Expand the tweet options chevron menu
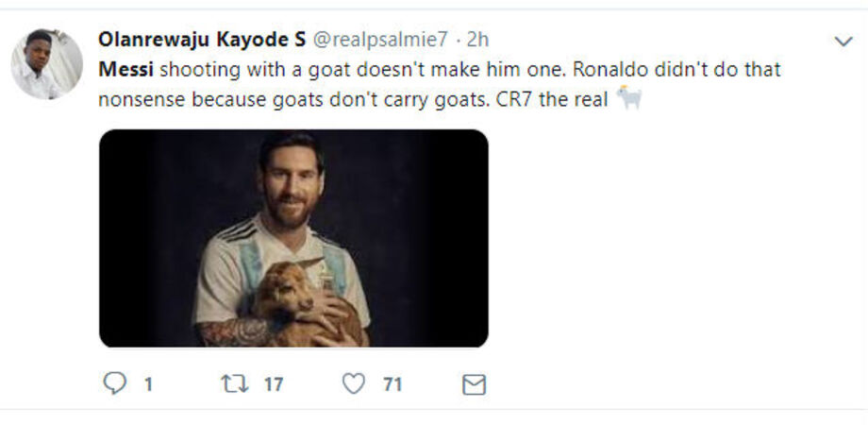Screen dimensions: 868x425 pyautogui.click(x=843, y=41)
